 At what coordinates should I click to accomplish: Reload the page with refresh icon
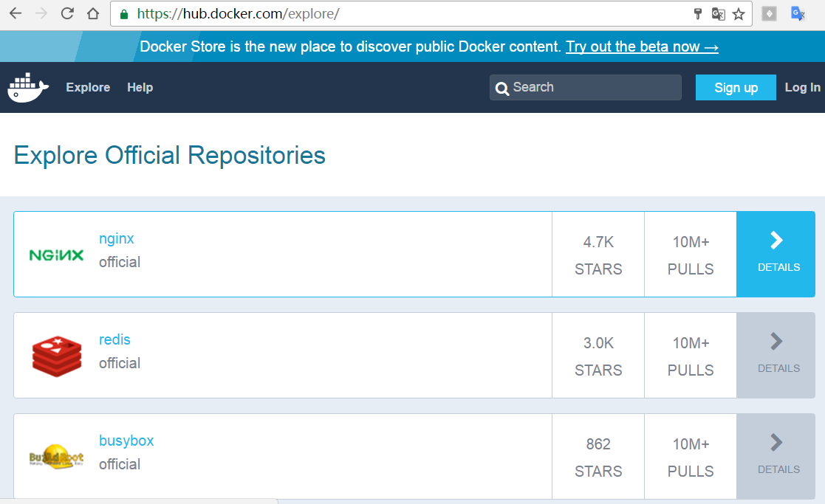[67, 14]
